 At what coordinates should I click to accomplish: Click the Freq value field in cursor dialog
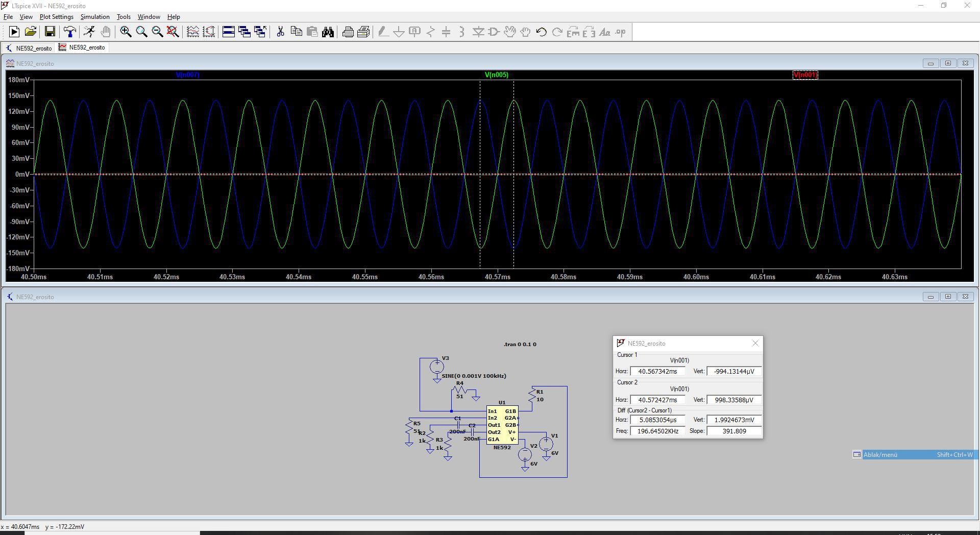[657, 431]
